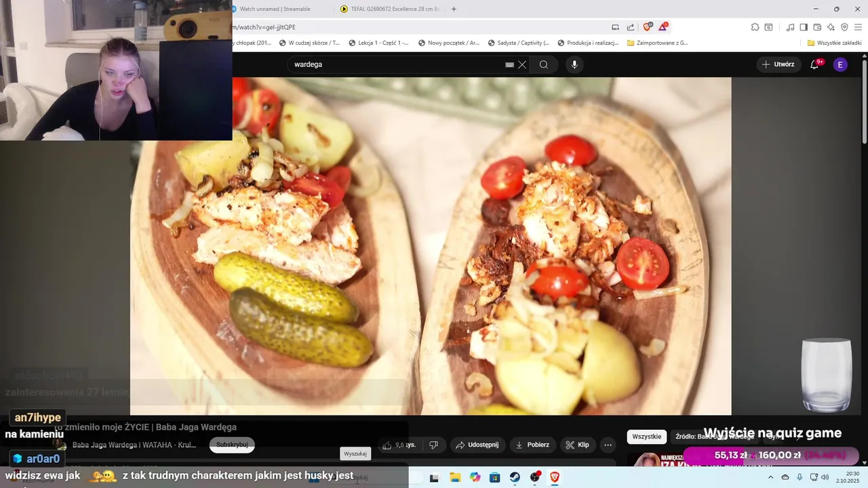The image size is (868, 488).
Task: Select the Wszystkie filter chip
Action: tap(646, 436)
